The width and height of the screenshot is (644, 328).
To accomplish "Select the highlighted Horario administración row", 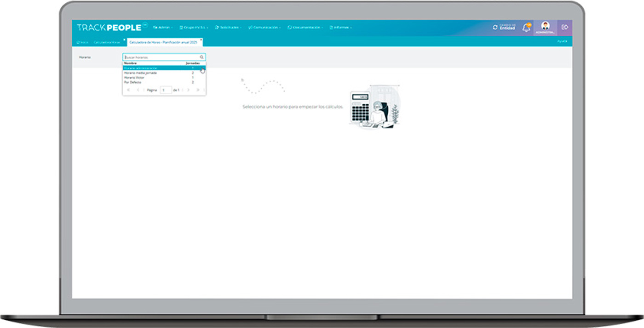I will coord(164,68).
